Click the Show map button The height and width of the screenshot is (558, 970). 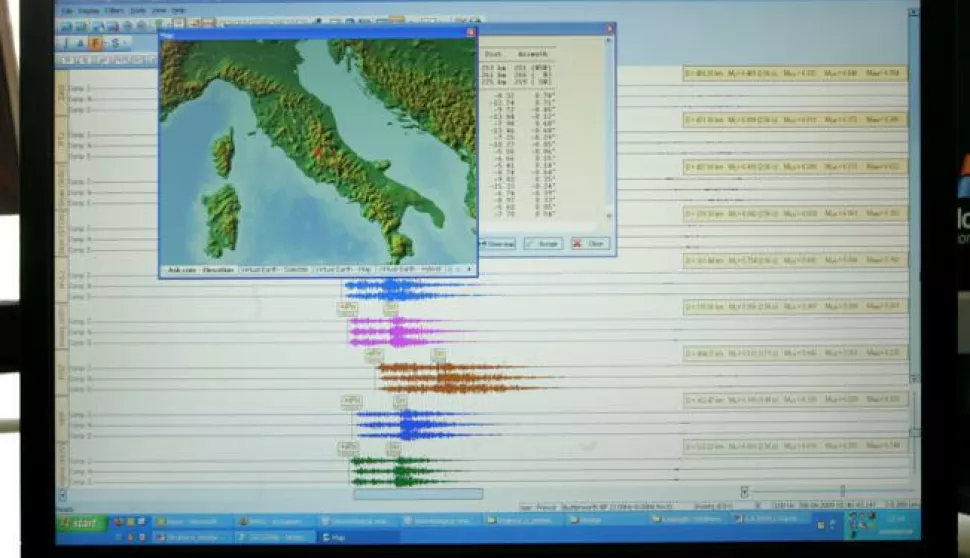[x=497, y=243]
